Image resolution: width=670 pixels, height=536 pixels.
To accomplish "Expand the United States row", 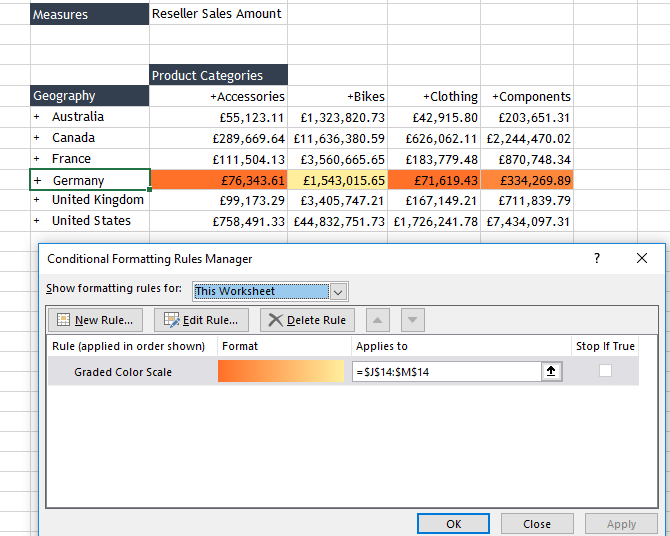I will (37, 221).
